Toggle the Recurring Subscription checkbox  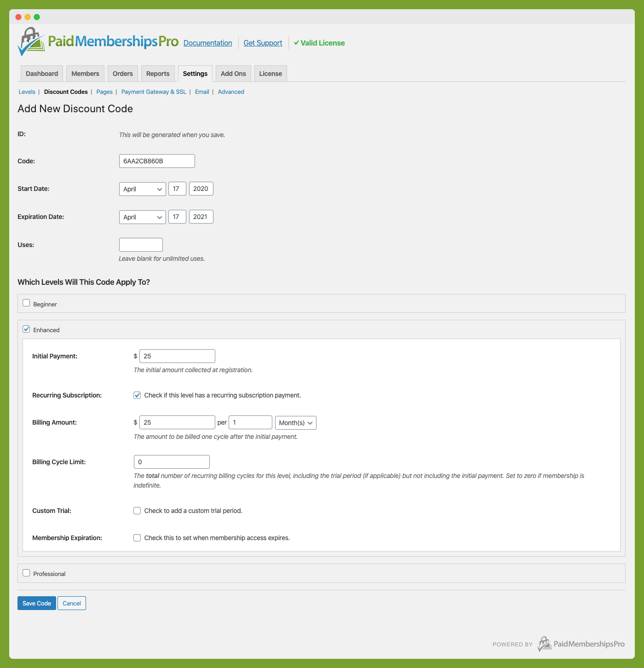137,395
